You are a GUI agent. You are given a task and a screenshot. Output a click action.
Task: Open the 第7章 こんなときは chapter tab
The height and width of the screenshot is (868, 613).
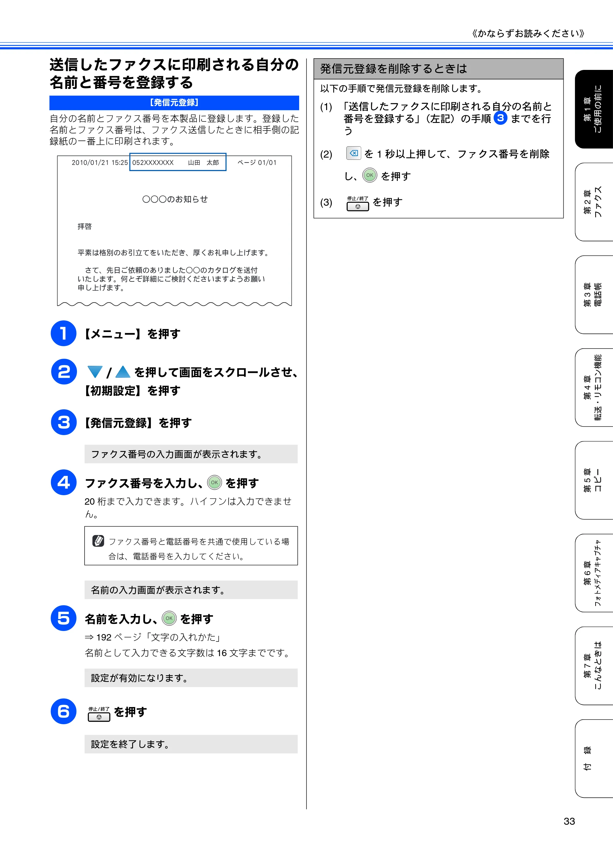pyautogui.click(x=594, y=666)
